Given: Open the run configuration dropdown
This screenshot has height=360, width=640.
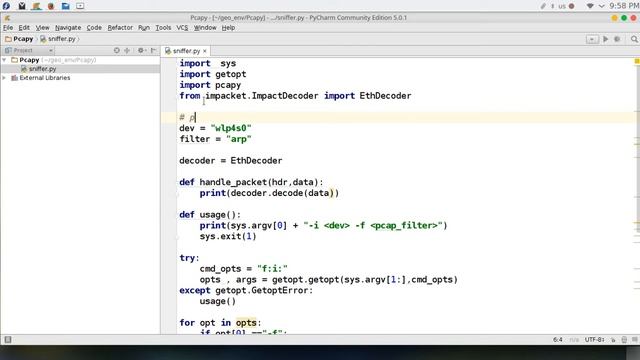Looking at the screenshot, I should 592,39.
